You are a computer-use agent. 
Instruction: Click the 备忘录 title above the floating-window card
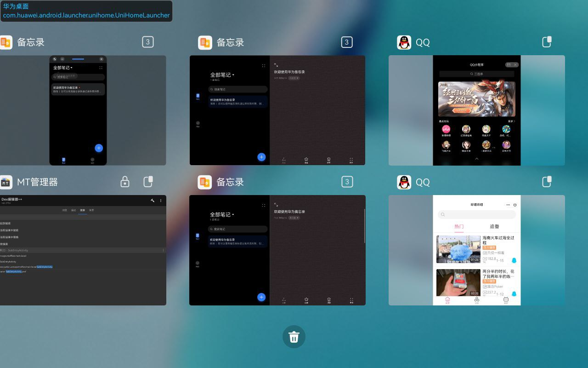tap(31, 42)
